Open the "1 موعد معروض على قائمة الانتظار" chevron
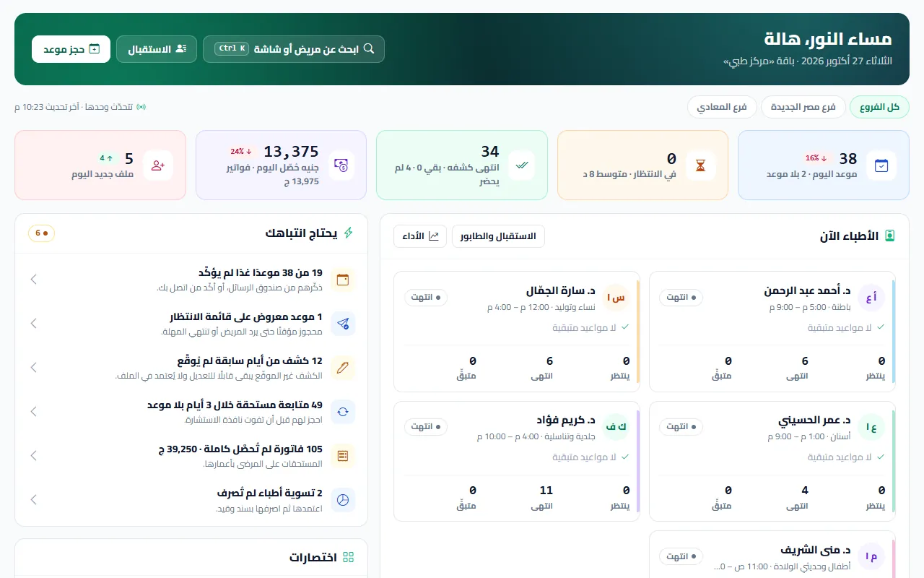 pyautogui.click(x=33, y=324)
